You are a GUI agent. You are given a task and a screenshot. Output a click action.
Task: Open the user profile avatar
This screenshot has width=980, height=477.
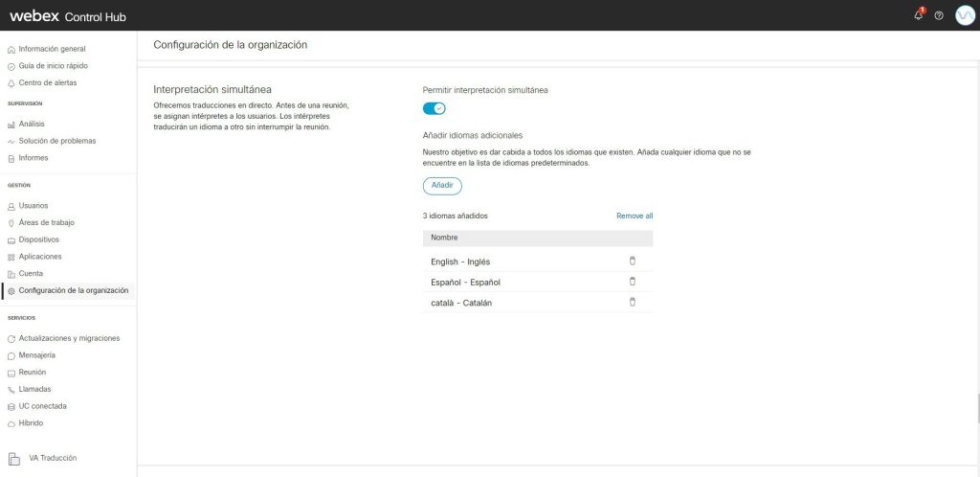(x=965, y=15)
